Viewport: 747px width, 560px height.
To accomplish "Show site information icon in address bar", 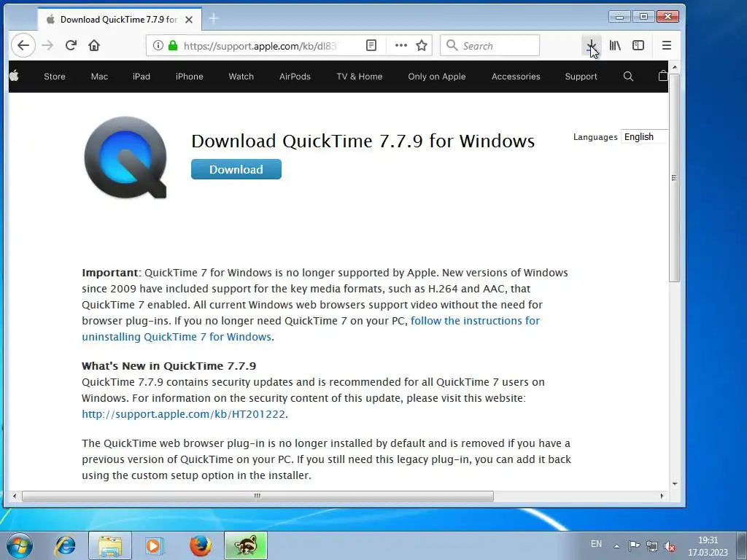I will (158, 46).
